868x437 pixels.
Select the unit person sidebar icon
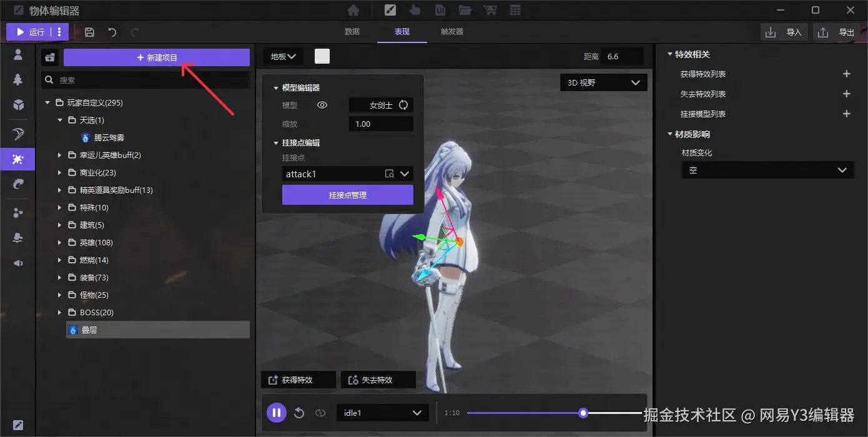click(x=18, y=54)
